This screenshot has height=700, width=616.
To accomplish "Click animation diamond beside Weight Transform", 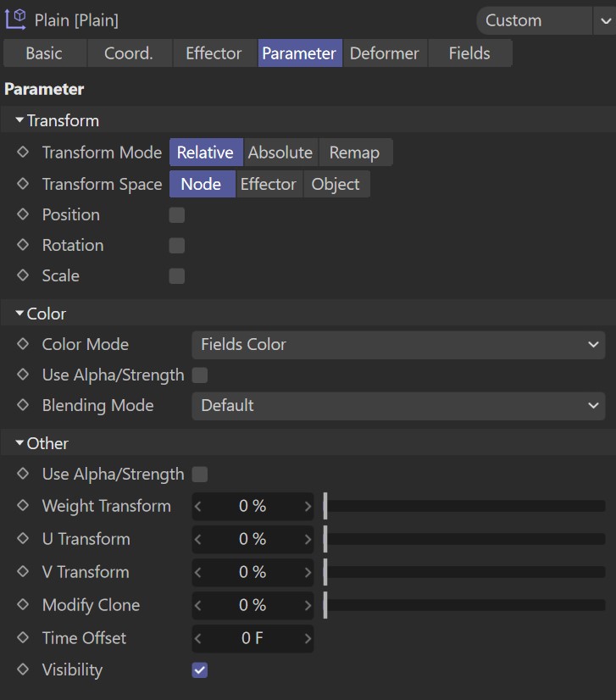I will point(23,506).
